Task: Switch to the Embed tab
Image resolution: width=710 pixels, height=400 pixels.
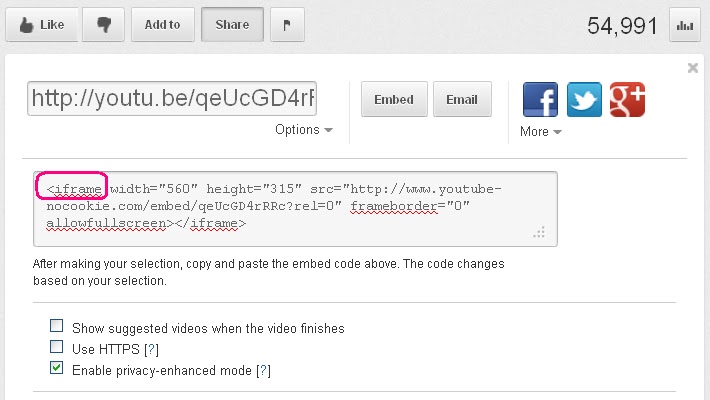Action: click(394, 100)
